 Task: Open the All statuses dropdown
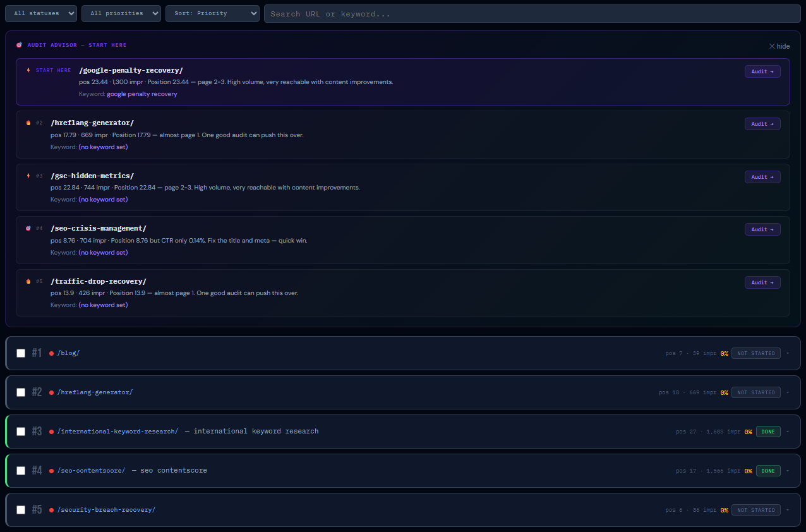coord(41,13)
